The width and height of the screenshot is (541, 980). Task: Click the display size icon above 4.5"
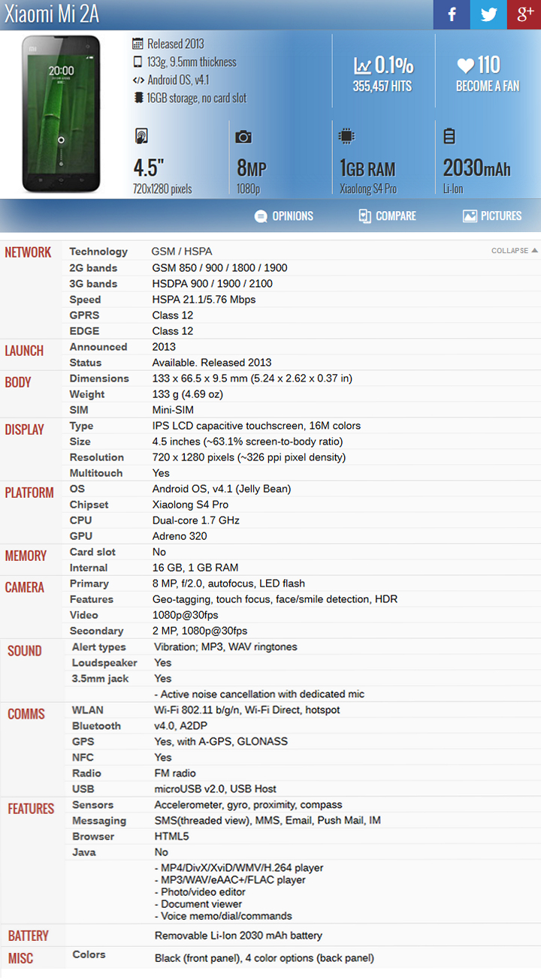click(x=141, y=137)
